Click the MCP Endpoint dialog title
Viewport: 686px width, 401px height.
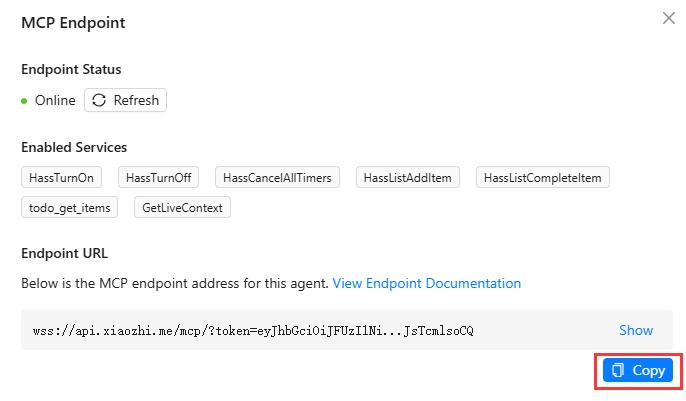[73, 22]
